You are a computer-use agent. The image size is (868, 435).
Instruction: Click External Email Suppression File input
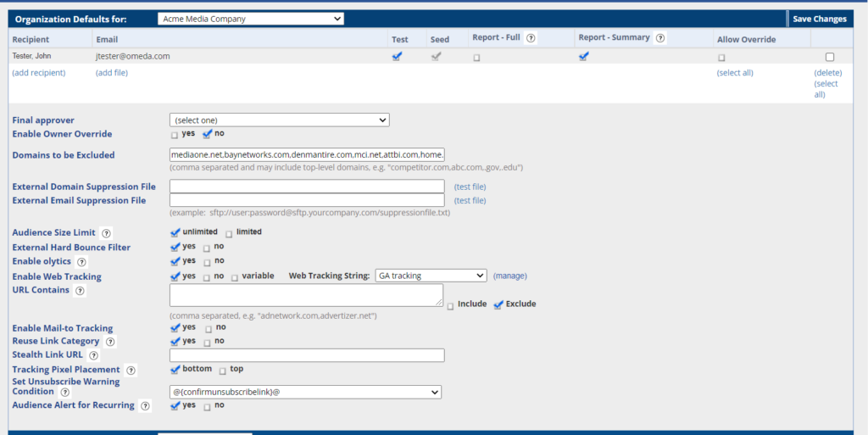click(307, 200)
